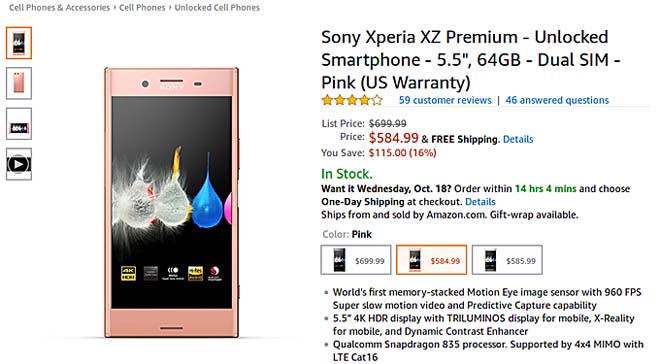
Task: Click the main pink Xperia product image
Action: [x=172, y=202]
